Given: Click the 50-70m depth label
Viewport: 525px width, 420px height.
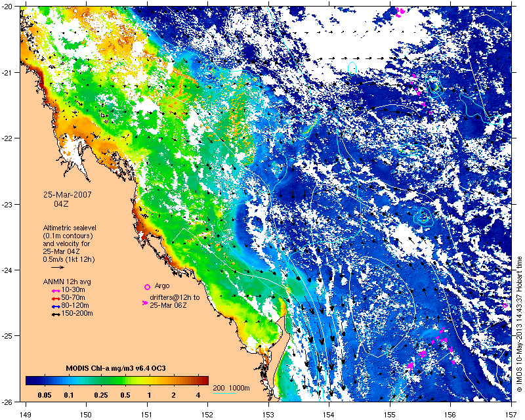Looking at the screenshot, I should pyautogui.click(x=73, y=298).
